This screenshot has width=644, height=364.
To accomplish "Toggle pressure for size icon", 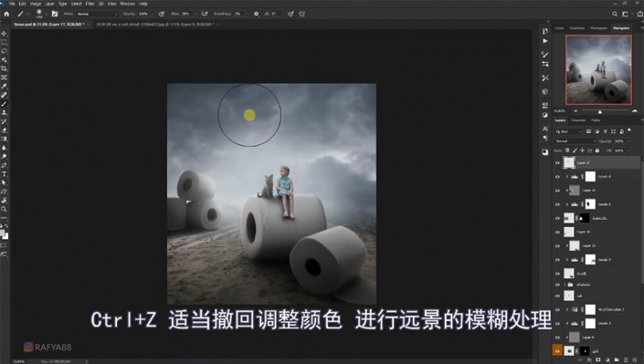I will [x=290, y=14].
